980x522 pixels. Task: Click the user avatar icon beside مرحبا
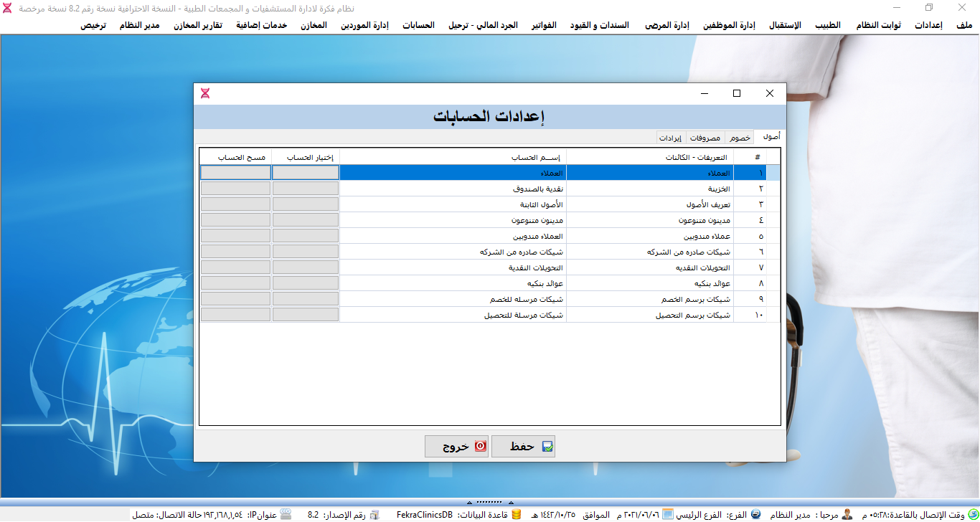pos(847,515)
